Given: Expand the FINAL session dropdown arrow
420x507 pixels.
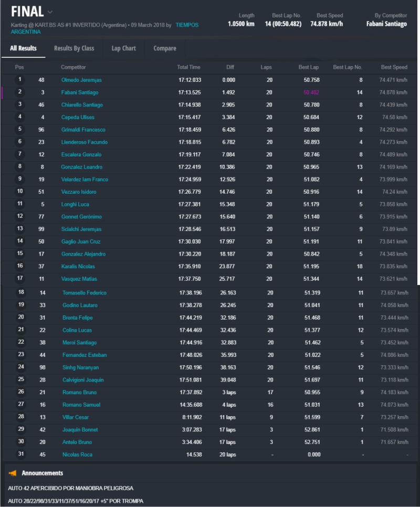Looking at the screenshot, I should (x=50, y=12).
